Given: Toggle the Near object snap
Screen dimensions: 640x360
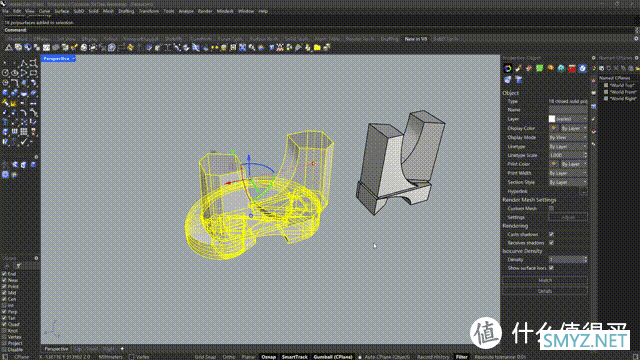Looking at the screenshot, I should click(x=4, y=280).
